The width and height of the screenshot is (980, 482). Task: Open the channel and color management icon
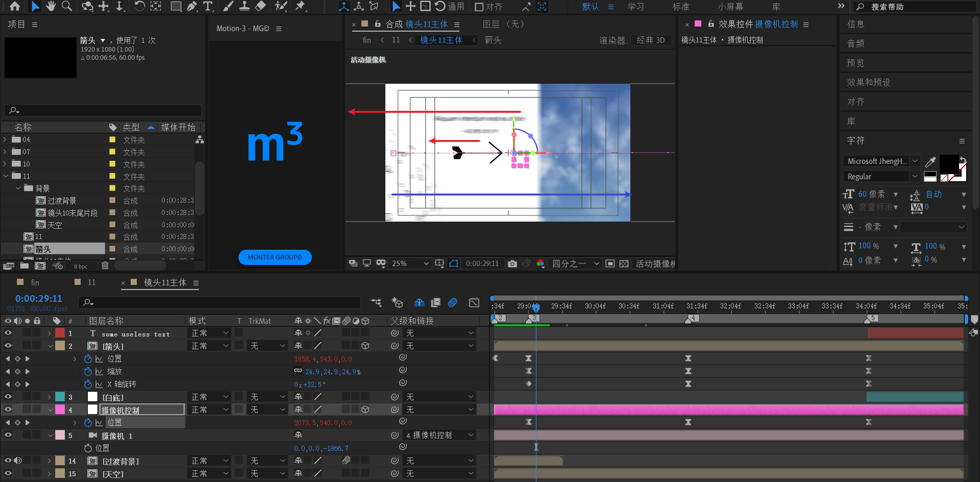541,263
